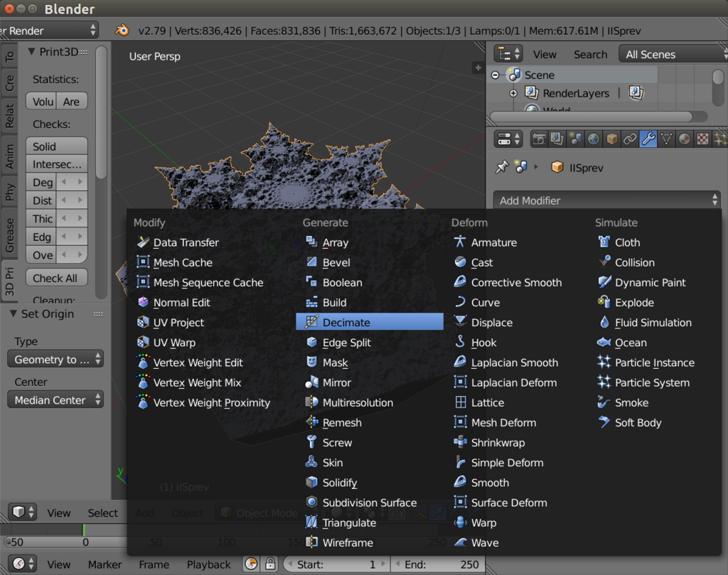The width and height of the screenshot is (728, 575).
Task: Open the Object properties cube tab
Action: tap(612, 139)
